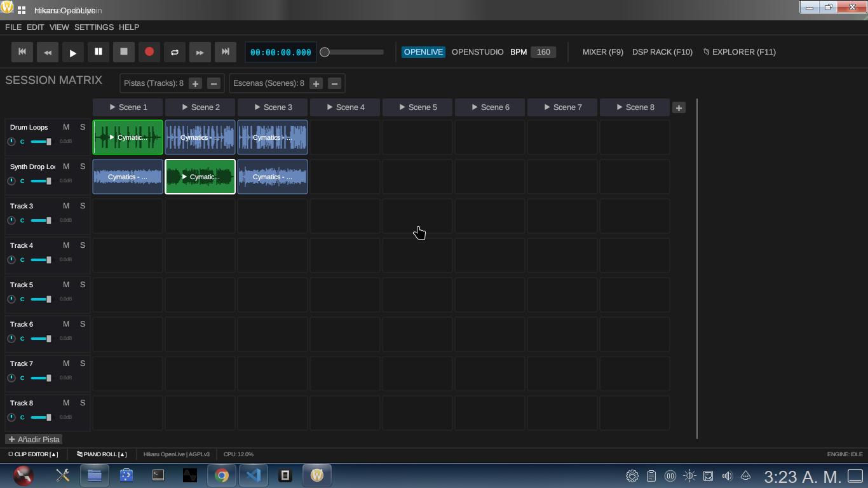This screenshot has height=488, width=868.
Task: Solo Track 4
Action: coord(83,245)
